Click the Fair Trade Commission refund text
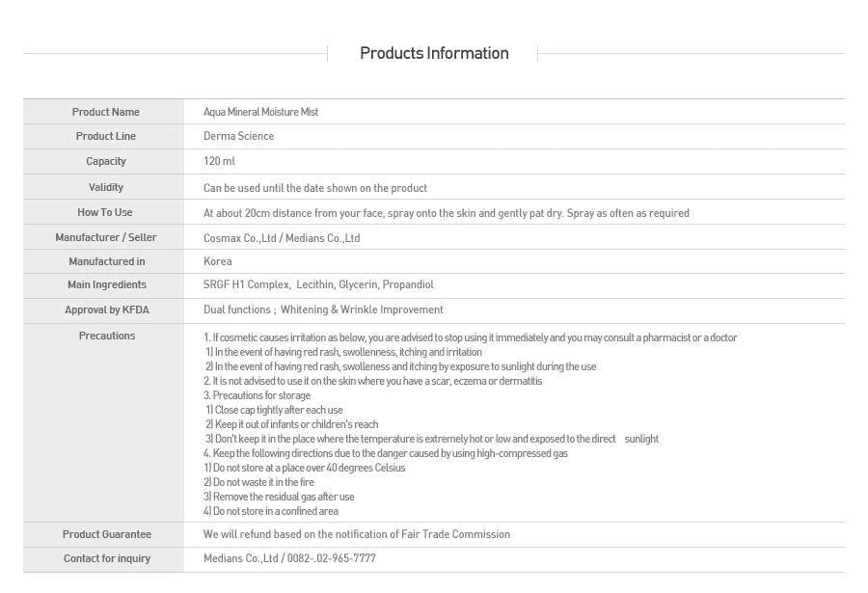 click(x=356, y=534)
